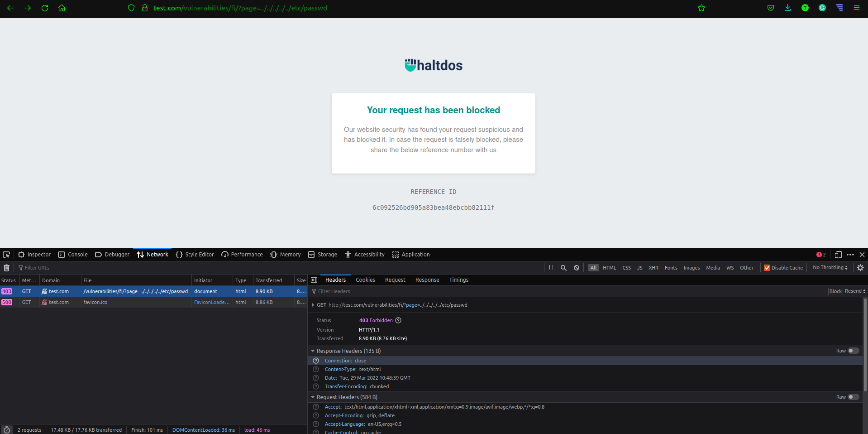Open the downloads panel
The image size is (868, 434).
point(788,8)
